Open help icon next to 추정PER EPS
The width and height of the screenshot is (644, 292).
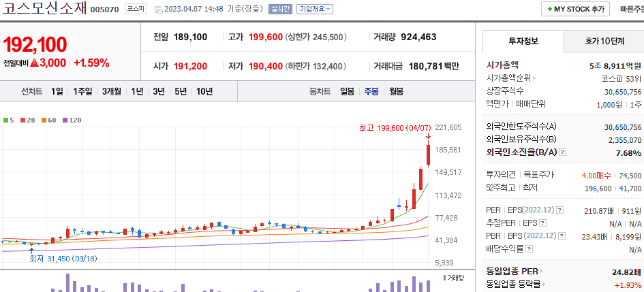tap(543, 223)
